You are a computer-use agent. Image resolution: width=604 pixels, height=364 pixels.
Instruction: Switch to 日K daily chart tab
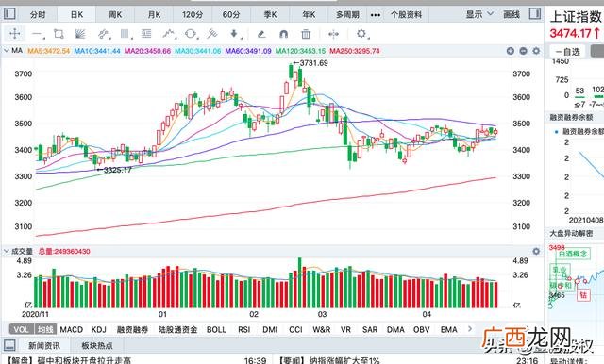(76, 15)
